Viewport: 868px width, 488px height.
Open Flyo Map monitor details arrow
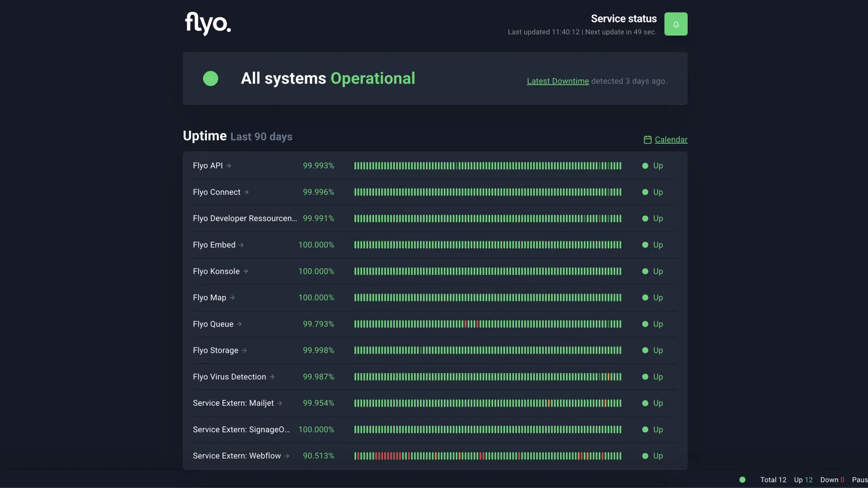(x=232, y=298)
